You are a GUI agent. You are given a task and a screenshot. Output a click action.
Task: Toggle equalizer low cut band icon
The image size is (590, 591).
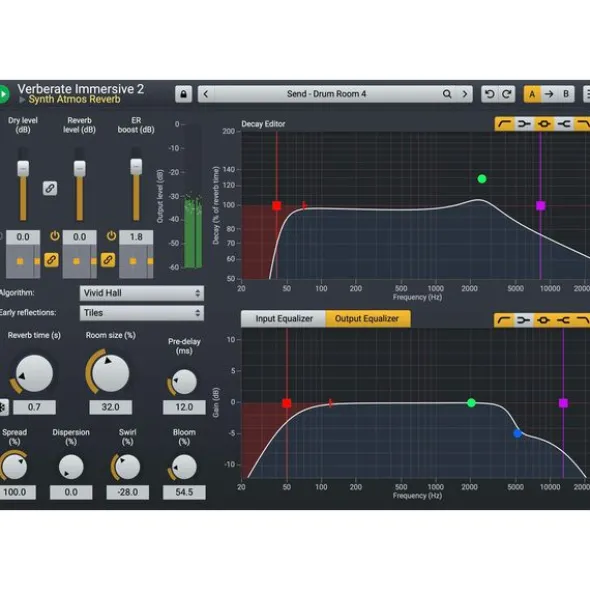coord(504,320)
